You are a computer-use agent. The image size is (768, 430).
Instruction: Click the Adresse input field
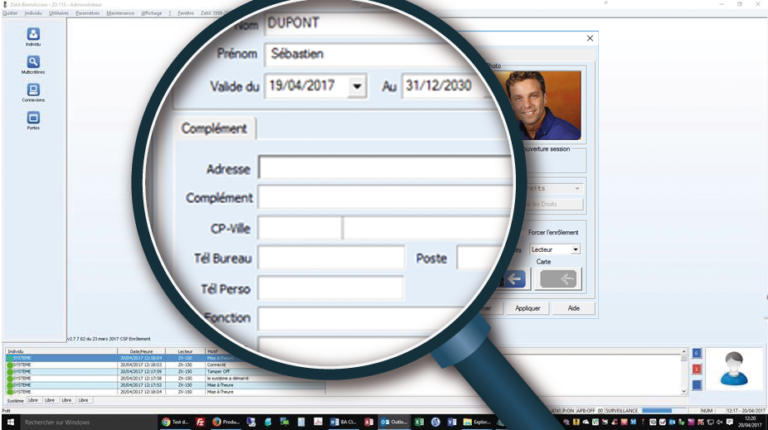point(385,168)
